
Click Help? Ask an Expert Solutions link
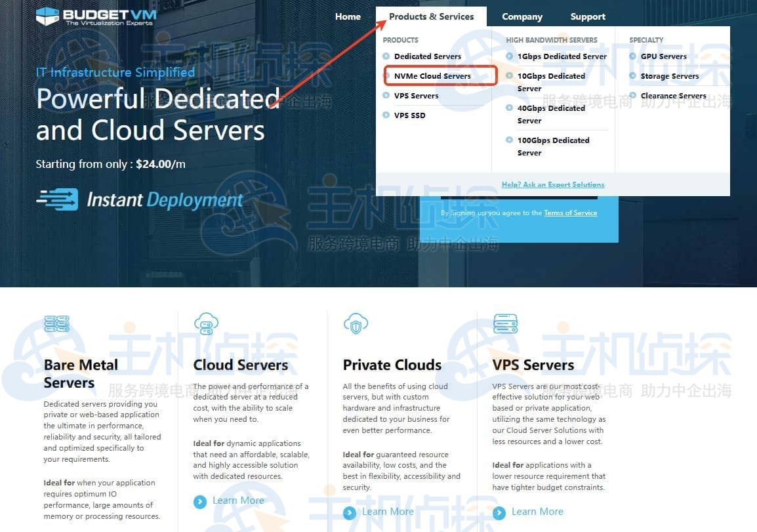coord(553,184)
